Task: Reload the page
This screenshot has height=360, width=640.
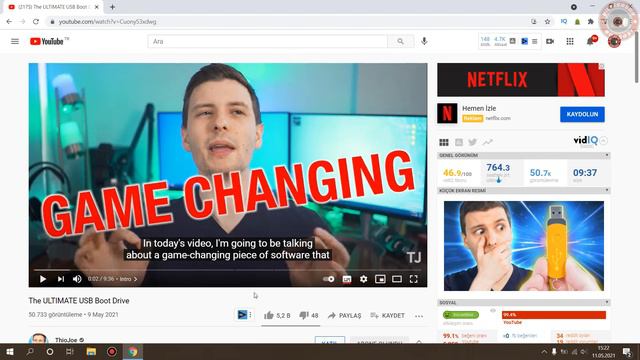Action: tap(36, 22)
